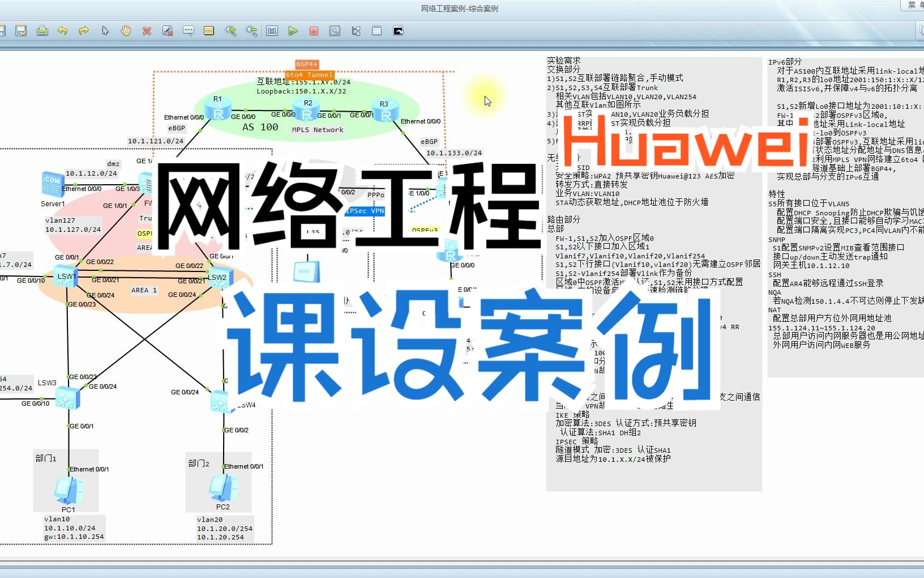924x578 pixels.
Task: Click the 'MPLS Network' label
Action: [x=318, y=130]
